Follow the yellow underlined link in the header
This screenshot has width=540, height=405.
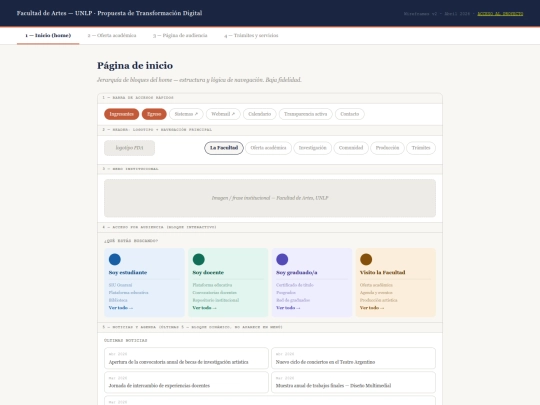tap(500, 14)
